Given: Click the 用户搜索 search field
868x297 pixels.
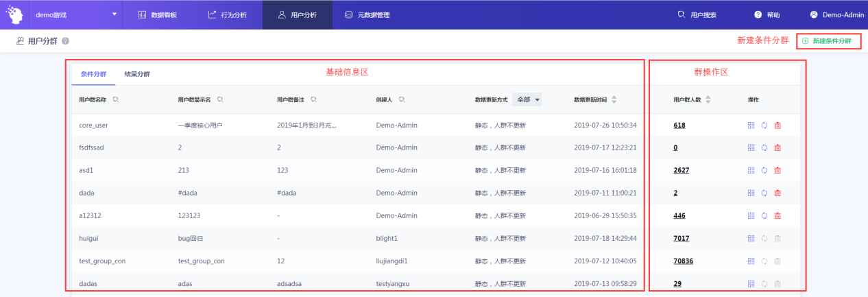Looking at the screenshot, I should (x=697, y=14).
